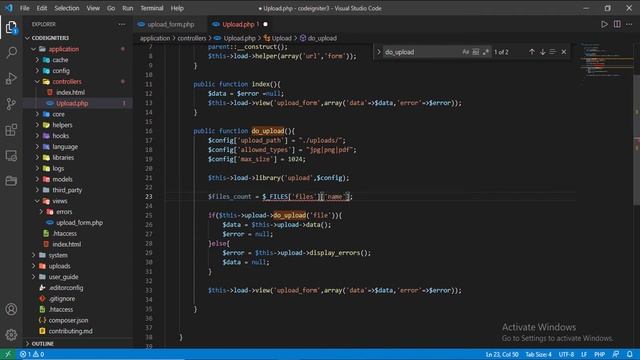The height and width of the screenshot is (360, 640).
Task: Open the Extensions view
Action: tap(11, 130)
